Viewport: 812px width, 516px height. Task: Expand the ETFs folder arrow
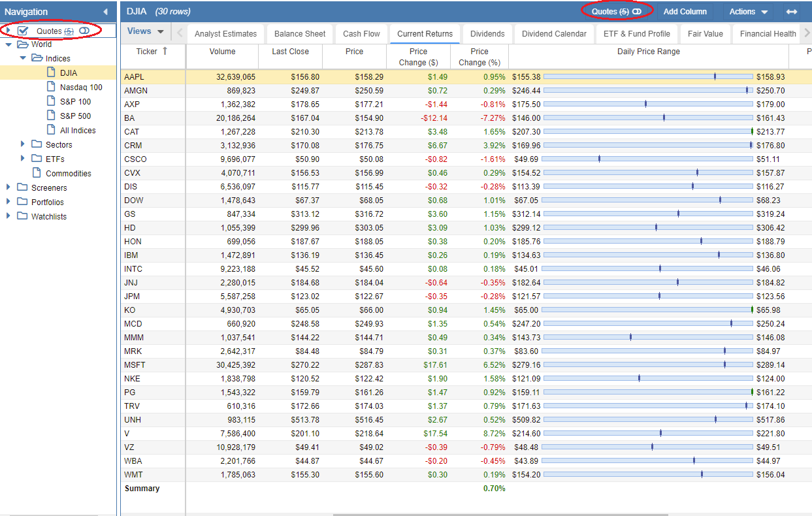click(x=23, y=159)
